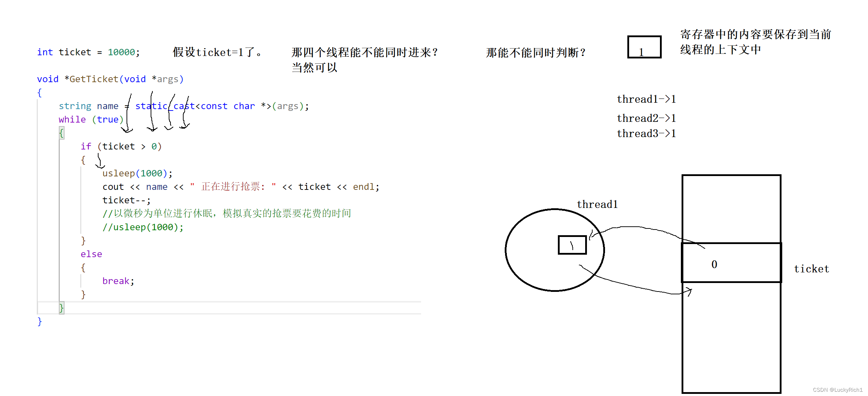Viewport: 868px width, 396px height.
Task: Click the 'break;' statement
Action: [118, 281]
